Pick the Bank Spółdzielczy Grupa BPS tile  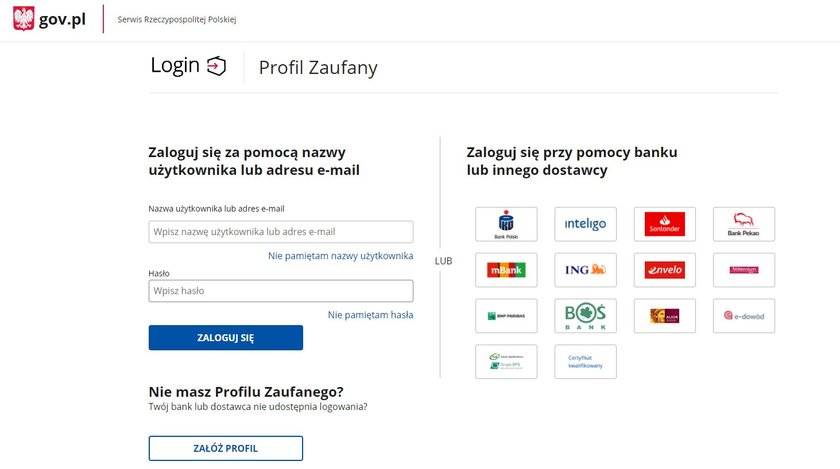(x=506, y=362)
